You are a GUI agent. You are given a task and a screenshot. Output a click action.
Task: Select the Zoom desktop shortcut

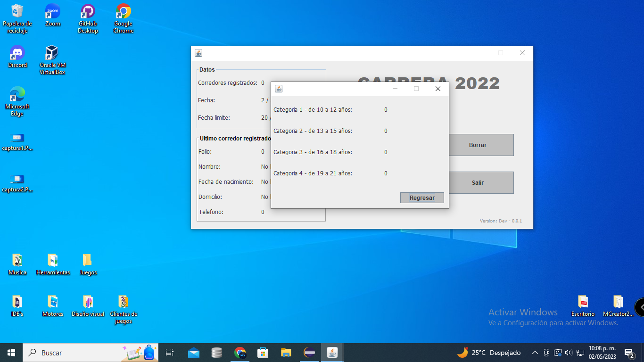(x=53, y=16)
